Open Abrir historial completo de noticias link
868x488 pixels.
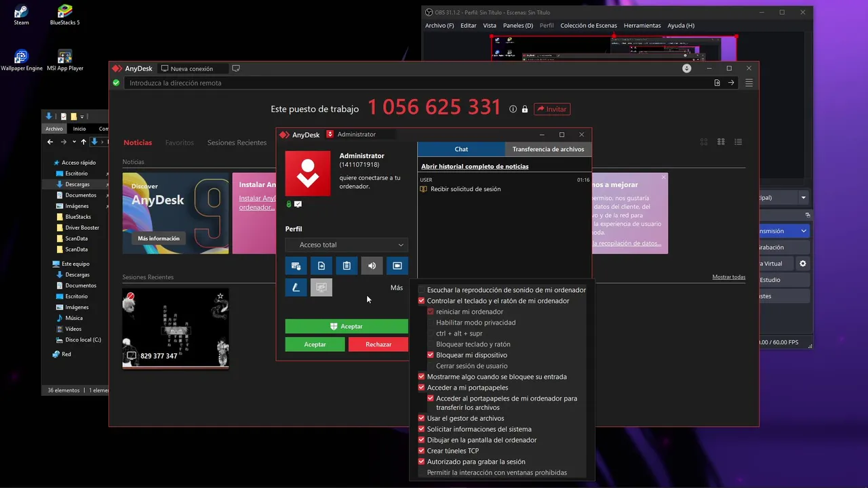475,166
